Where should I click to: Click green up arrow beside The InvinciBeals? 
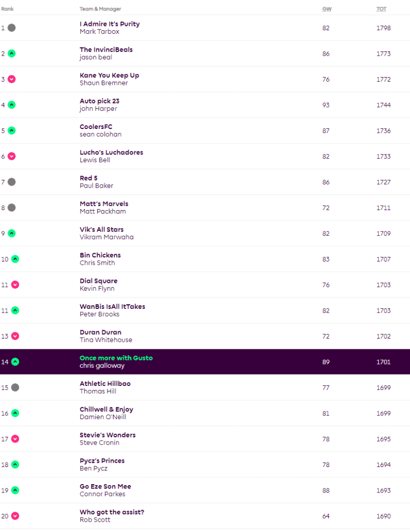click(x=11, y=54)
